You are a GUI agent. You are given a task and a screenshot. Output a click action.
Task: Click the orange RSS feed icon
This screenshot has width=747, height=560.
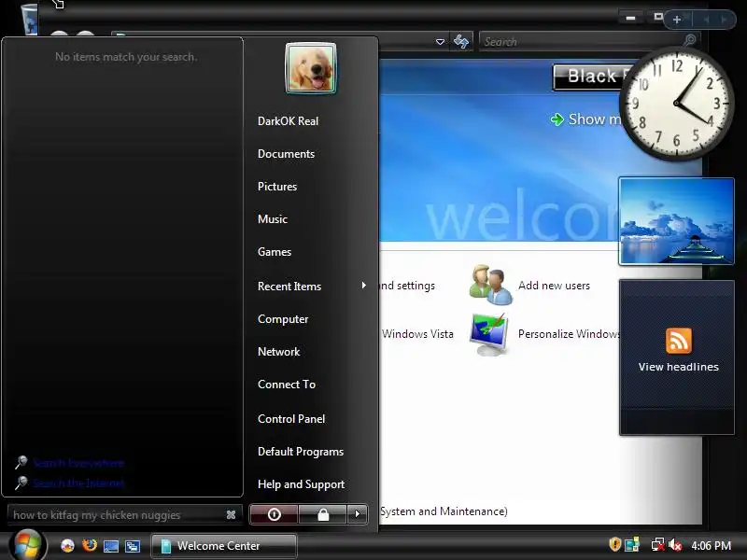pyautogui.click(x=679, y=341)
